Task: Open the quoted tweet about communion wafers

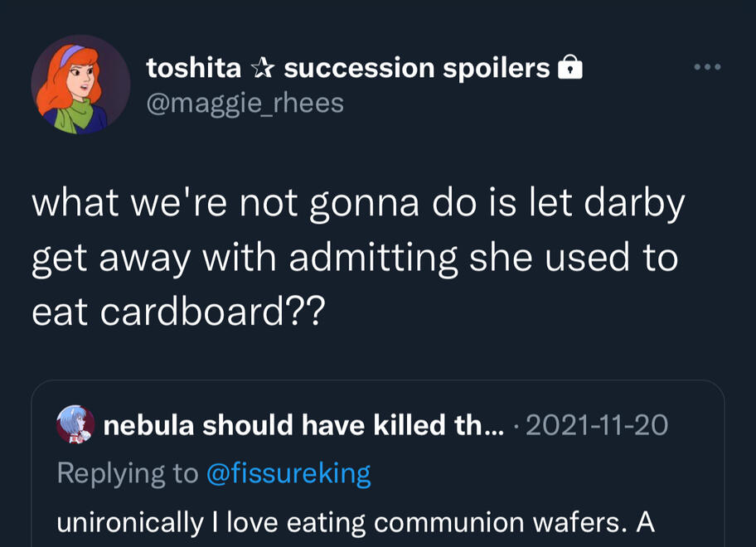Action: click(x=377, y=497)
